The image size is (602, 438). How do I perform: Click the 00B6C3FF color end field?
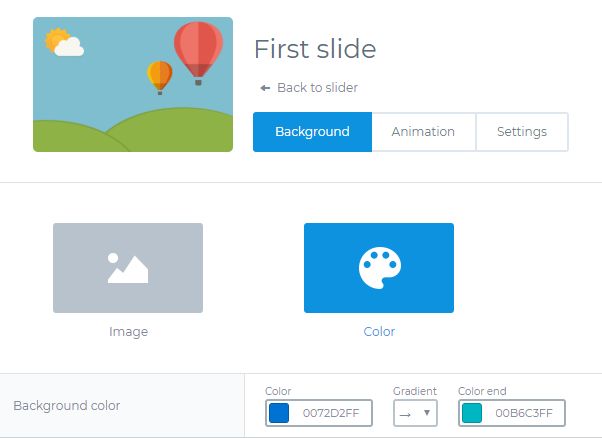(x=523, y=413)
